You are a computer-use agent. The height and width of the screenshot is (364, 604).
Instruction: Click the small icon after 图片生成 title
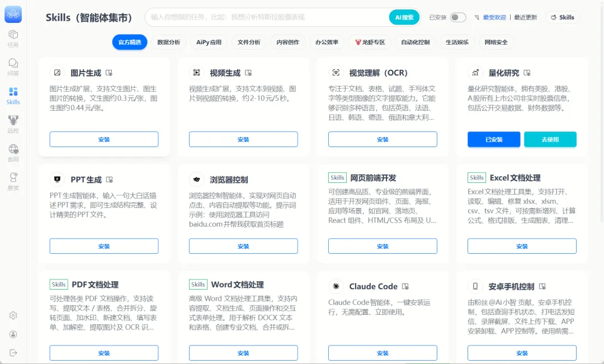click(x=109, y=73)
